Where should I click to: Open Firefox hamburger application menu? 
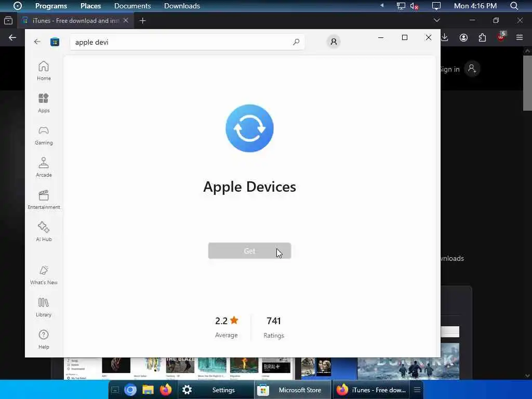(520, 37)
